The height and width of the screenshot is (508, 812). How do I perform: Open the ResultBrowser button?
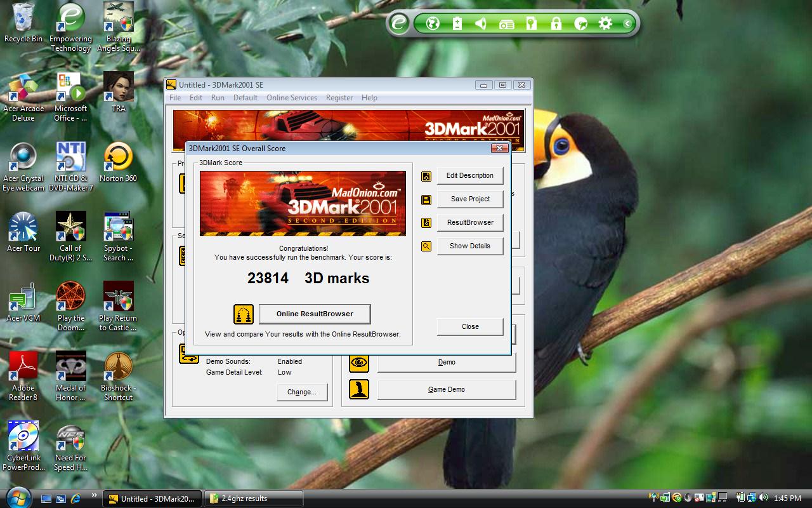click(x=470, y=223)
